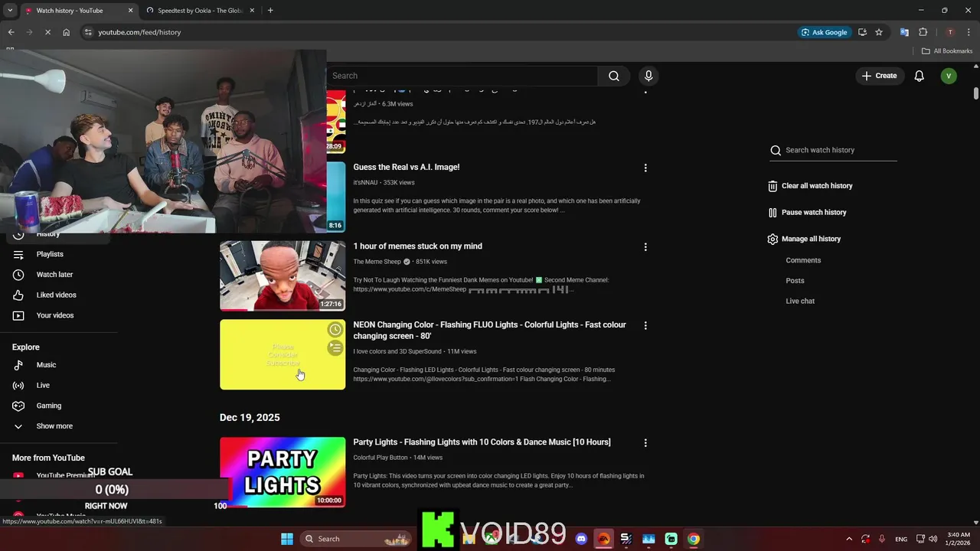This screenshot has height=551, width=980.
Task: Open a new browser tab
Action: (270, 11)
